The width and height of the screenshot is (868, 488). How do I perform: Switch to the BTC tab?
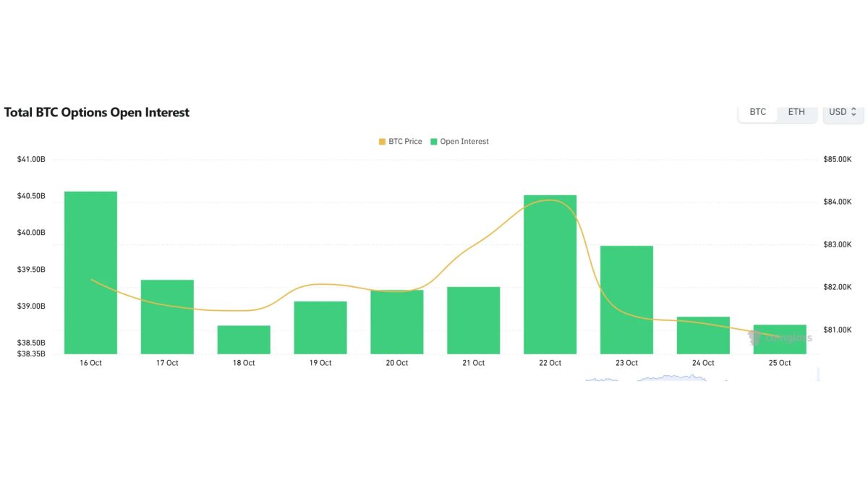(x=757, y=112)
